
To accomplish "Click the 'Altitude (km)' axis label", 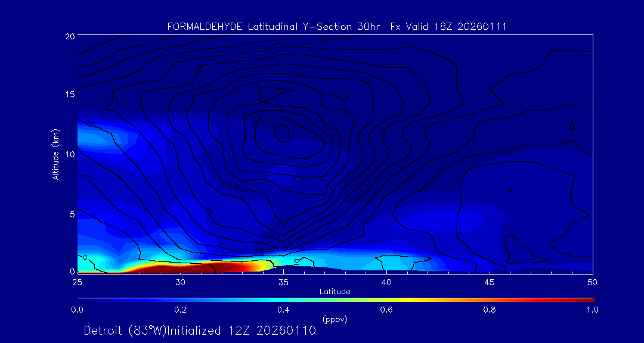I will pos(55,154).
